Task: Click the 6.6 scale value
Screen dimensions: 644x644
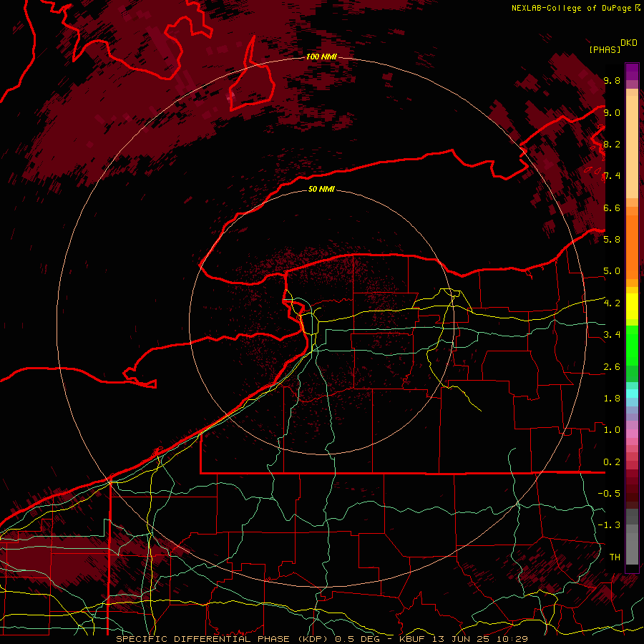Action: (x=612, y=208)
